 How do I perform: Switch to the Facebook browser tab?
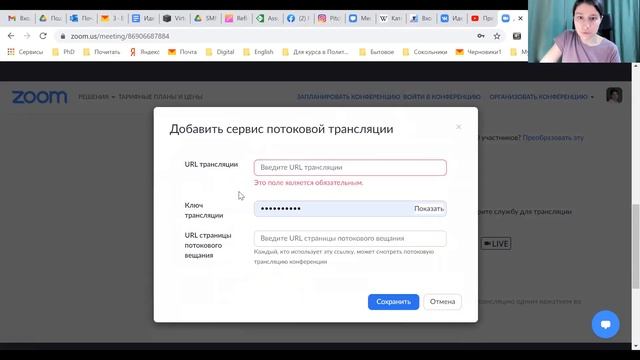(x=298, y=18)
